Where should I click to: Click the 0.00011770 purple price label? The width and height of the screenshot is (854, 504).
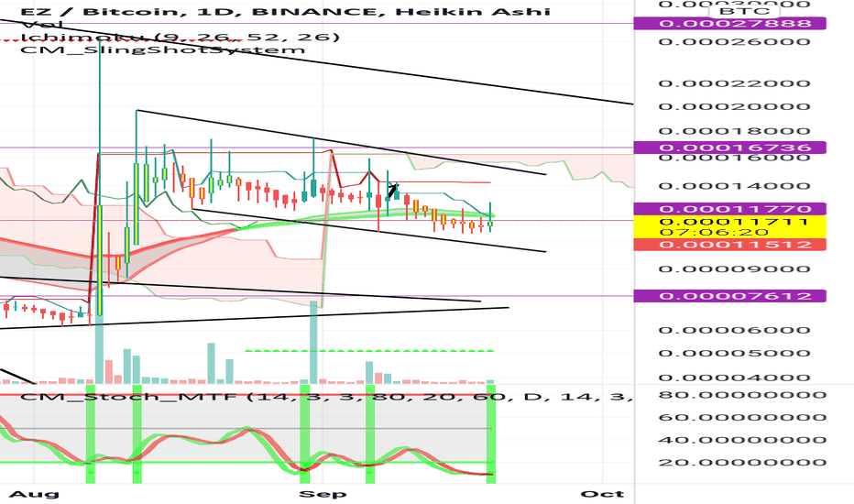coord(729,209)
